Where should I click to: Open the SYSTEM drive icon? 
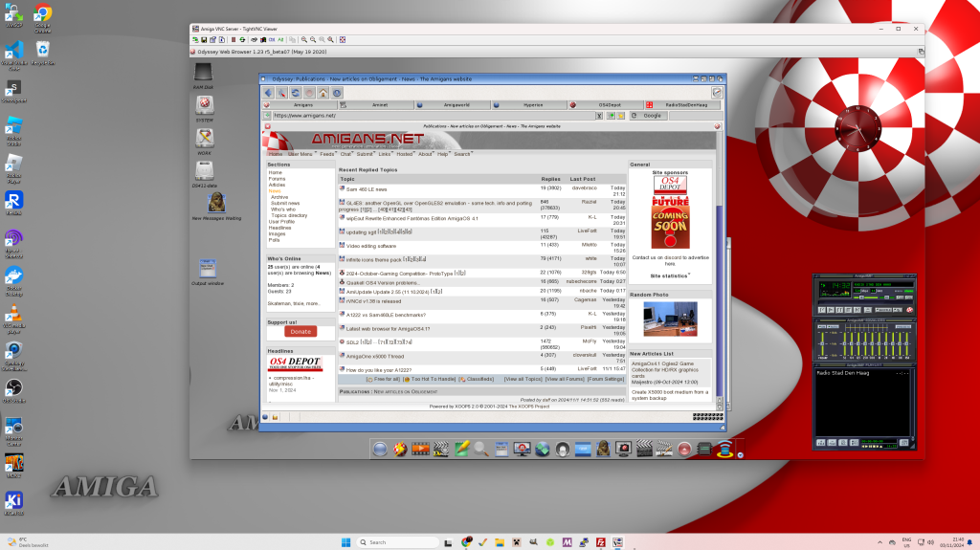click(x=205, y=105)
